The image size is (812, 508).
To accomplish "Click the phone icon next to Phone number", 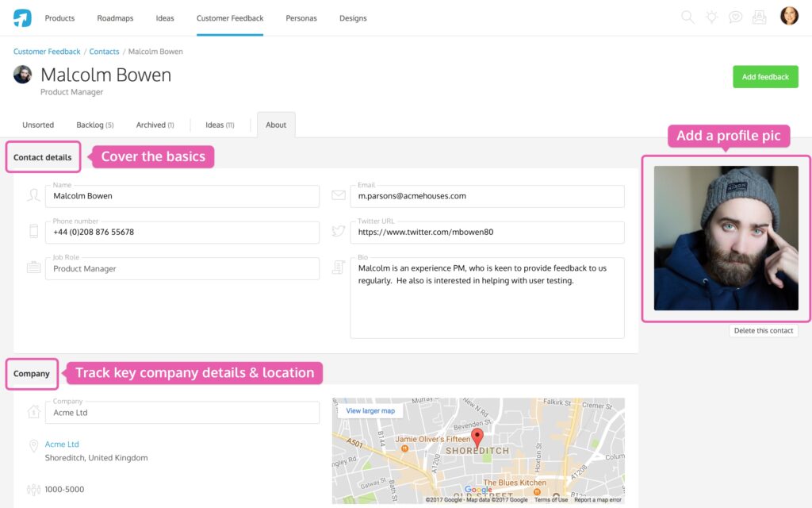I will (x=33, y=231).
